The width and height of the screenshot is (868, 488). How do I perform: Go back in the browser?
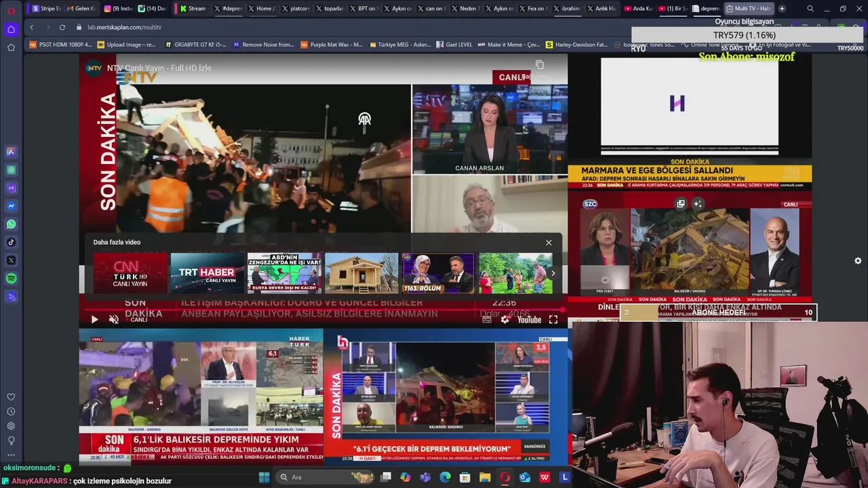pos(31,27)
